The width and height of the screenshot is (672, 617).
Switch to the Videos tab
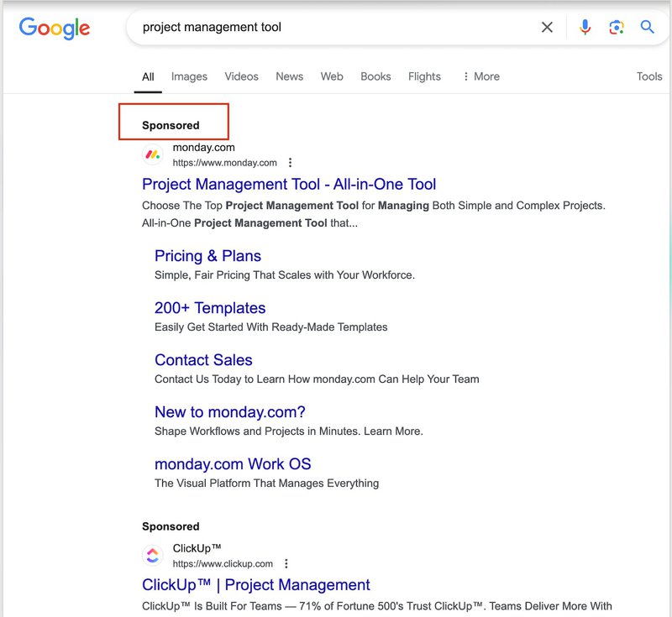[x=241, y=76]
